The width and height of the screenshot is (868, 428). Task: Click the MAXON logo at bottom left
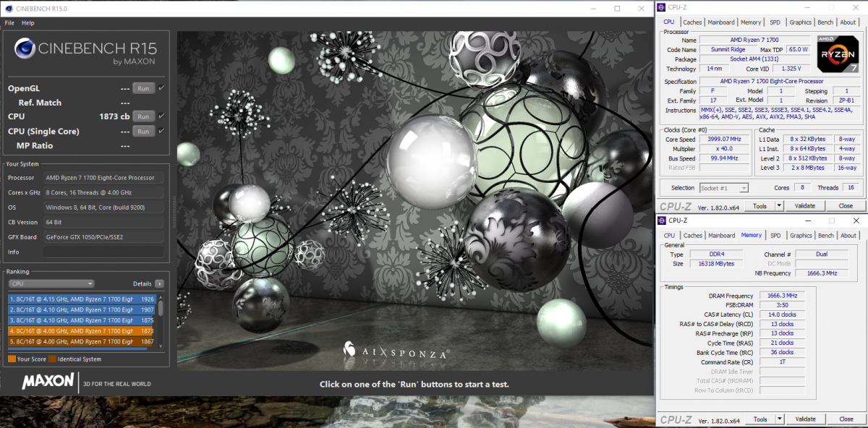pos(48,381)
